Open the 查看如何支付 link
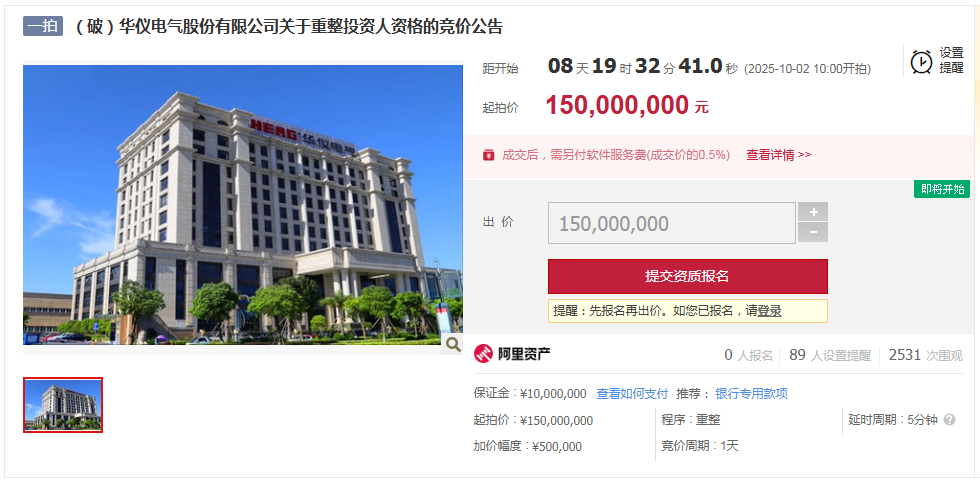This screenshot has width=980, height=482. (x=632, y=394)
